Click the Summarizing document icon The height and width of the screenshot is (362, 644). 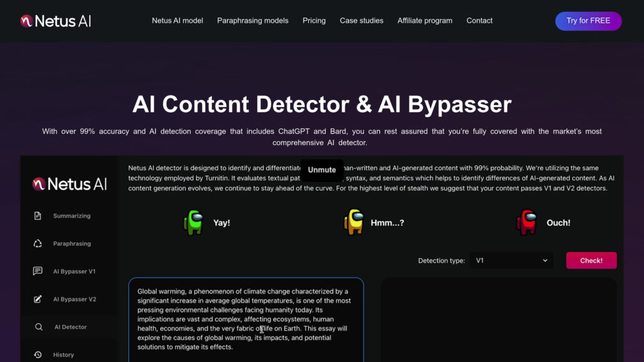point(38,216)
